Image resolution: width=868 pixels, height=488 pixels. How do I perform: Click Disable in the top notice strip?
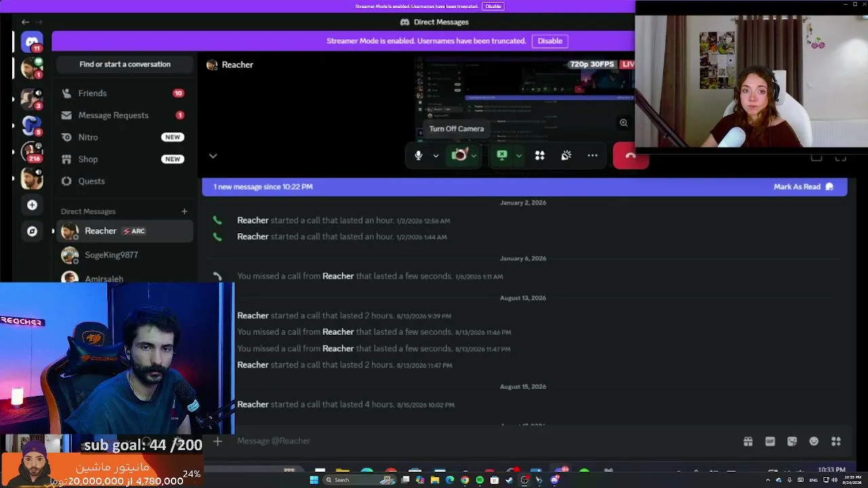tap(493, 6)
